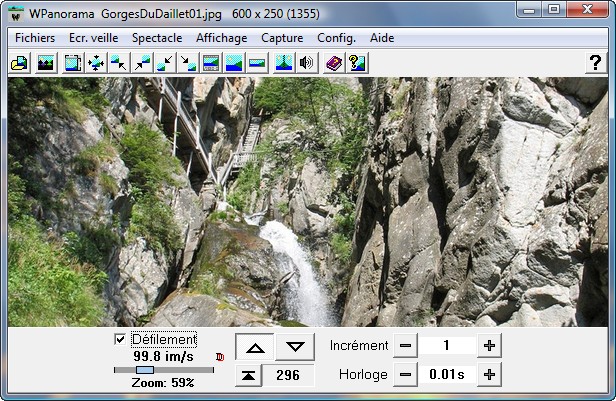Click the "Horloge" label

[x=363, y=375]
